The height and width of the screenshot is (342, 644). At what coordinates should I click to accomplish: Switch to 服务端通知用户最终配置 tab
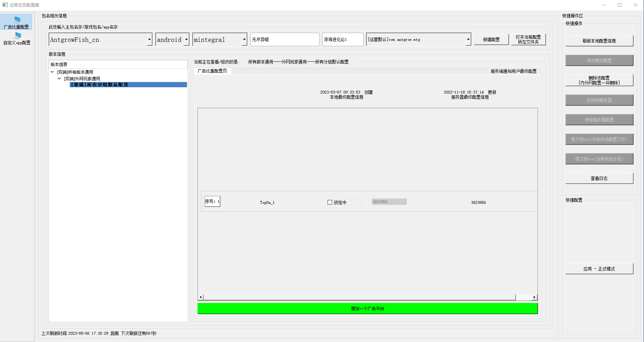(514, 71)
